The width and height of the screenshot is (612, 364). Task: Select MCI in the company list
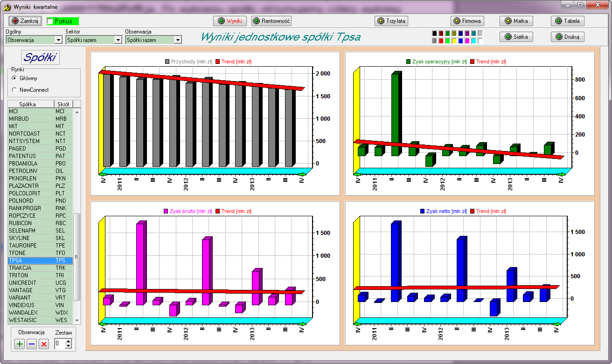tap(40, 111)
